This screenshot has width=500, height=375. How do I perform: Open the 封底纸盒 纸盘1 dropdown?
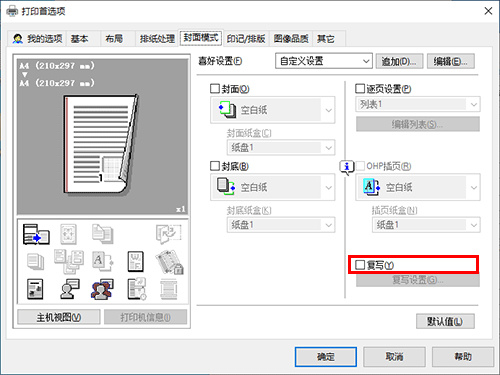(281, 225)
